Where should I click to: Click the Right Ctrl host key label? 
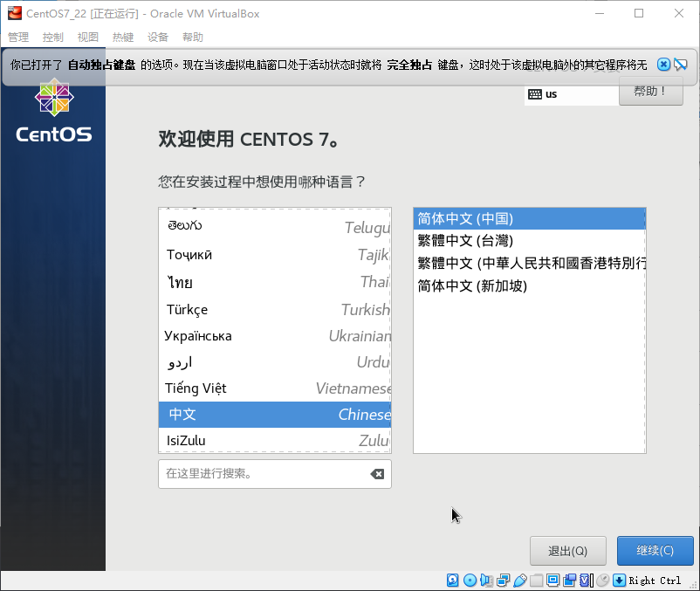(655, 581)
